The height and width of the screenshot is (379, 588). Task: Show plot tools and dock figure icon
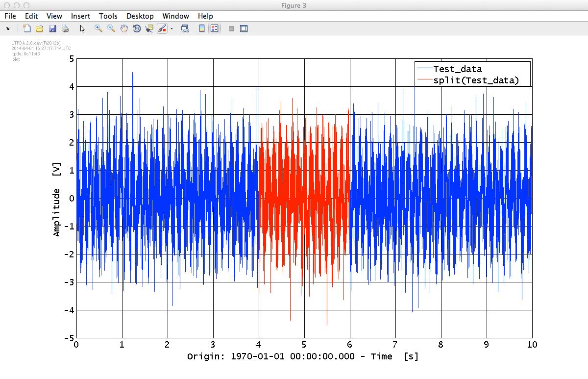244,28
